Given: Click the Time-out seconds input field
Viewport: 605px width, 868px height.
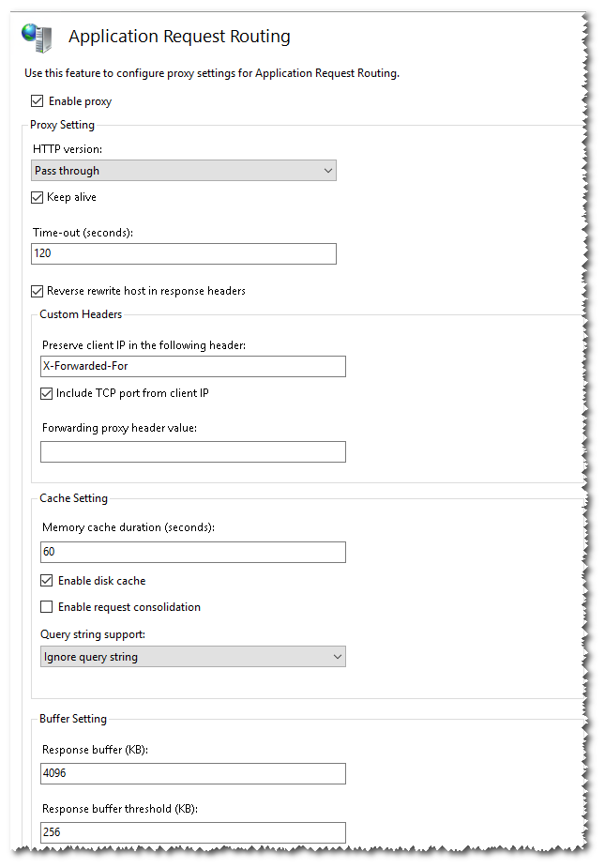Looking at the screenshot, I should click(184, 253).
